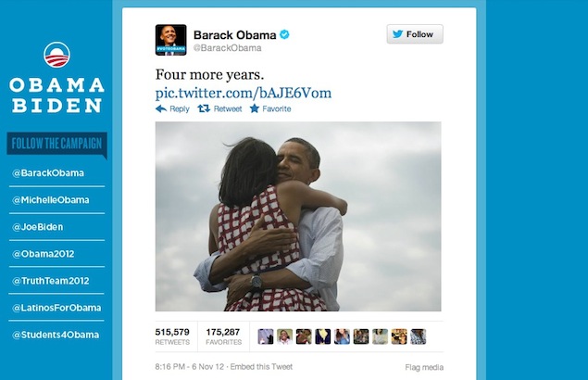This screenshot has height=380, width=588.
Task: Open @TruthTeam2012 campaign account
Action: click(x=51, y=281)
